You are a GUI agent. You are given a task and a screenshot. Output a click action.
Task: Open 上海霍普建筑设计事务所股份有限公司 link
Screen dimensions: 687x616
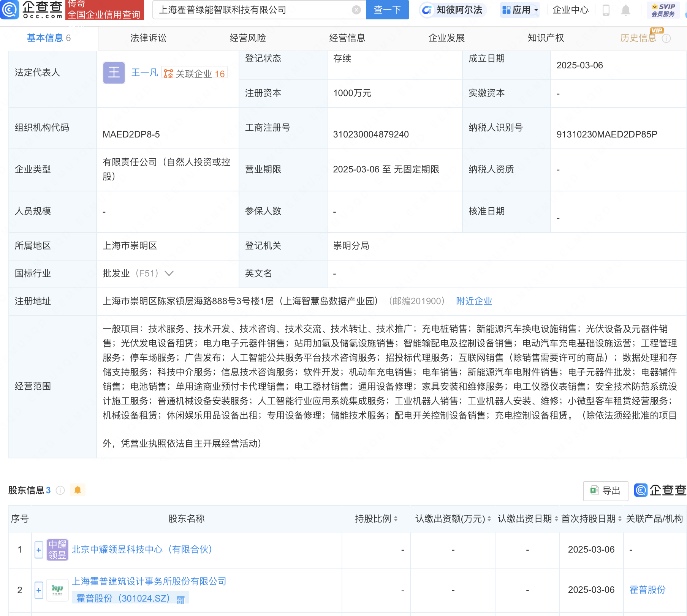coord(149,581)
